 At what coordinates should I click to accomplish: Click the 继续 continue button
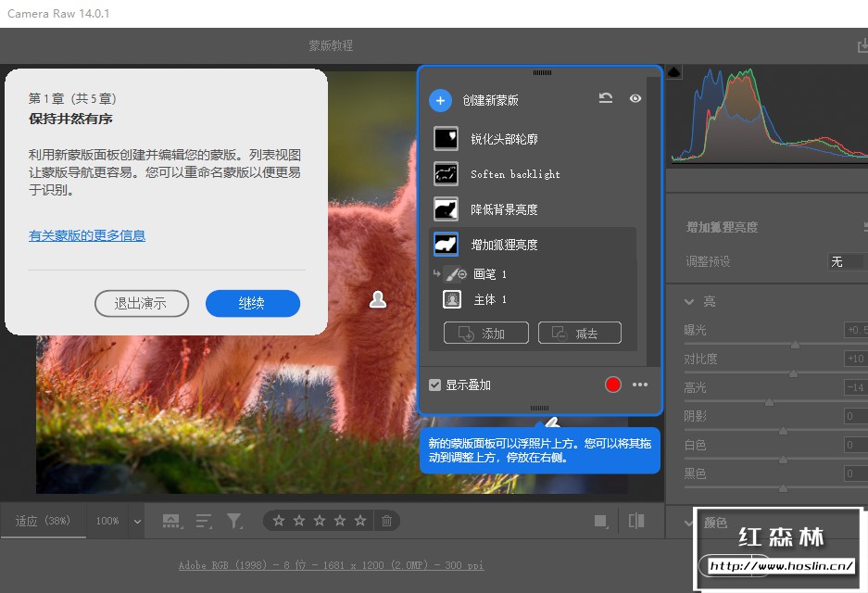[x=252, y=303]
